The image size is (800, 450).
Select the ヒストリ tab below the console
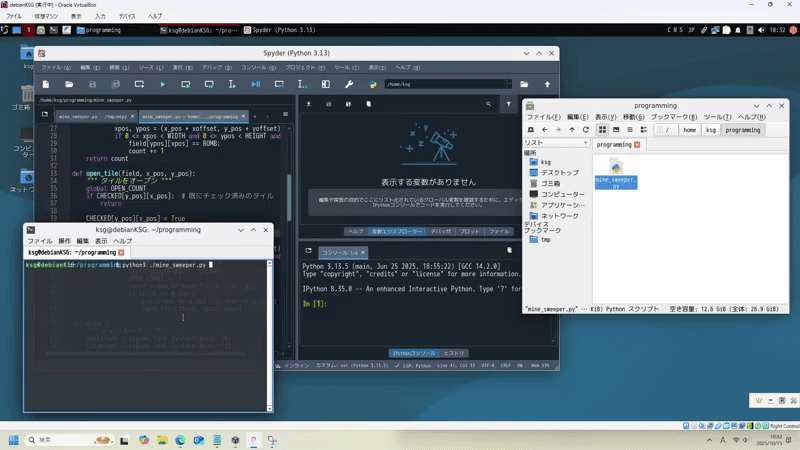[454, 353]
